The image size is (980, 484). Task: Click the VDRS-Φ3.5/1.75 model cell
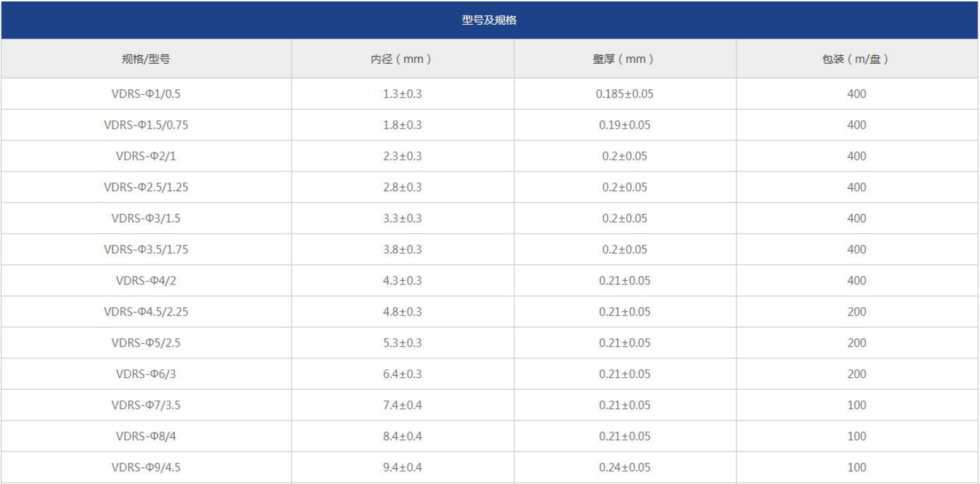146,250
